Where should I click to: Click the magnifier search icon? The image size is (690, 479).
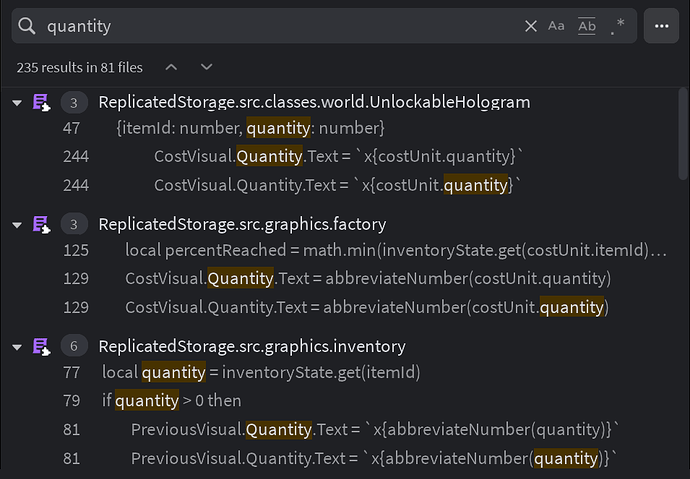[x=27, y=26]
